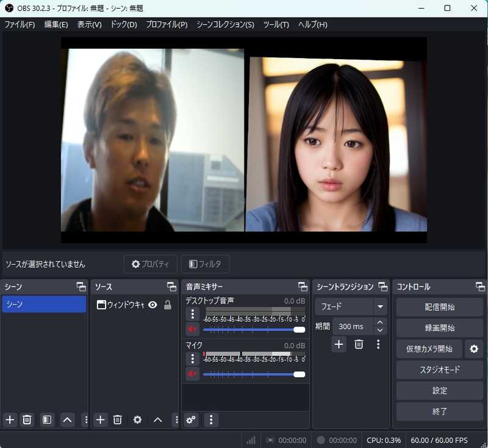Open ヘルプ(H) menu

313,24
